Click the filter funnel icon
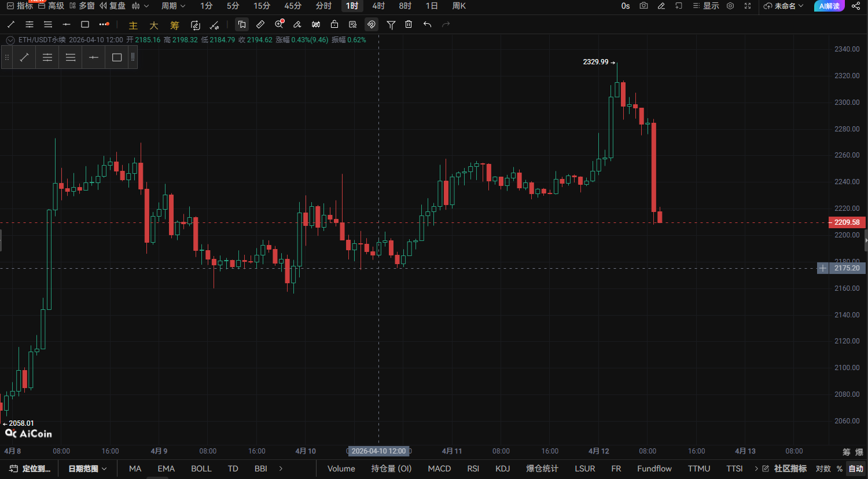Viewport: 868px width, 479px height. 391,24
